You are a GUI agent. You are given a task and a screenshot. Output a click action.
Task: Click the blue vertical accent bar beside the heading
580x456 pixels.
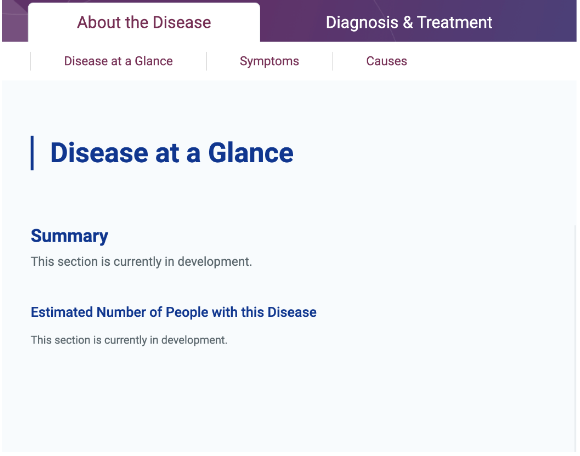(x=32, y=153)
